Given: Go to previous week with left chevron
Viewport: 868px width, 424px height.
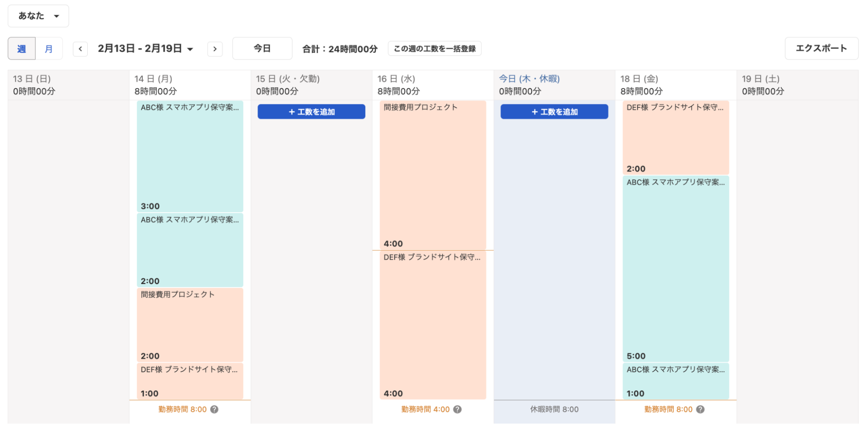Looking at the screenshot, I should tap(80, 49).
